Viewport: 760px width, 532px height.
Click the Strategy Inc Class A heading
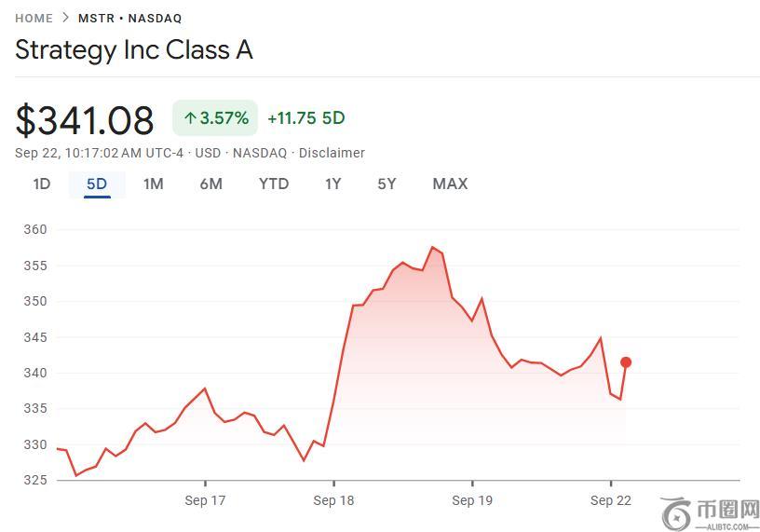pos(134,50)
